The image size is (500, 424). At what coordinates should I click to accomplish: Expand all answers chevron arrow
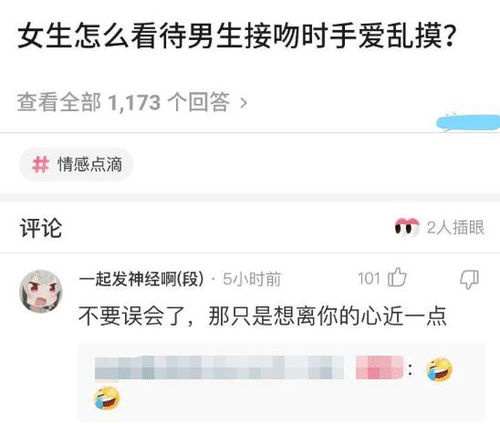coord(244,103)
